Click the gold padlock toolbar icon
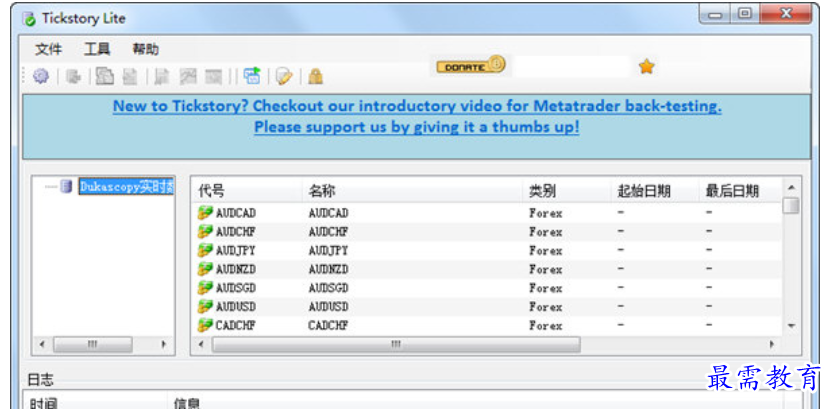The width and height of the screenshot is (829, 409). (x=316, y=77)
